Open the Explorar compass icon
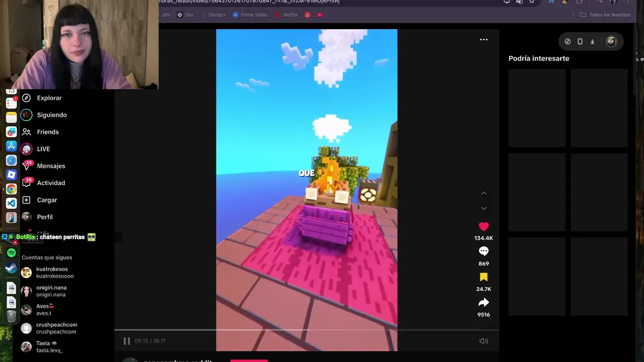644x362 pixels. [26, 98]
